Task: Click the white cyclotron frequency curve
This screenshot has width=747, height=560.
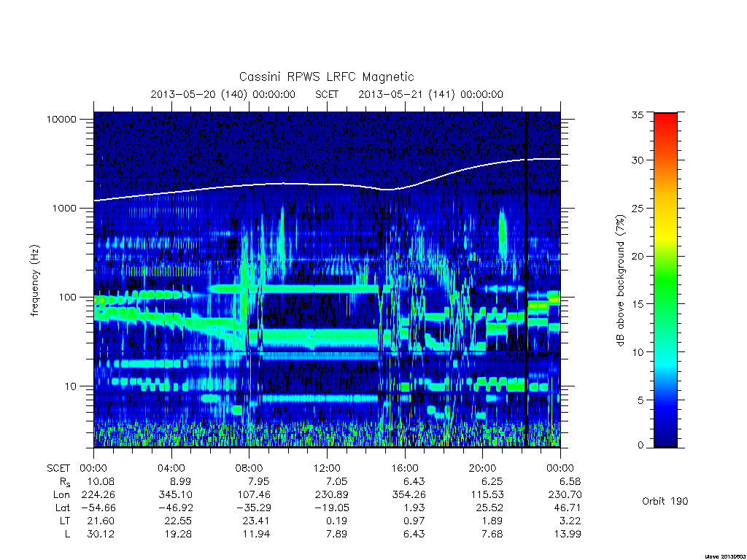Action: tap(327, 184)
